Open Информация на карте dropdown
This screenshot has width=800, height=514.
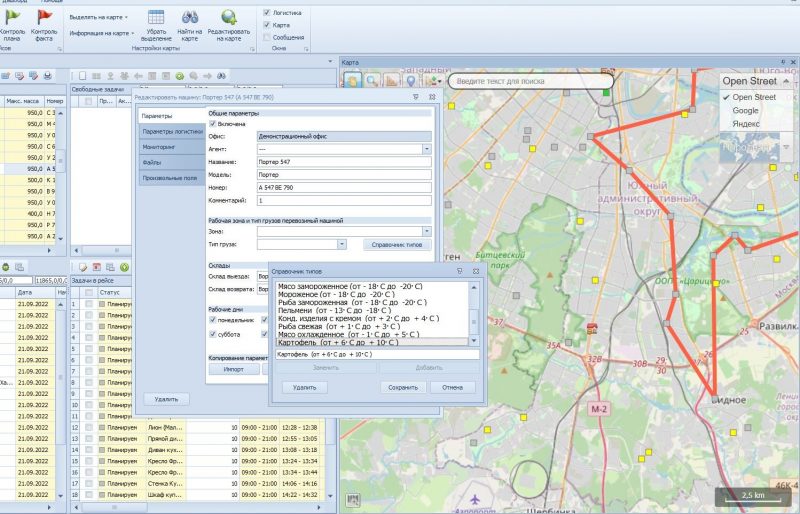pyautogui.click(x=102, y=33)
